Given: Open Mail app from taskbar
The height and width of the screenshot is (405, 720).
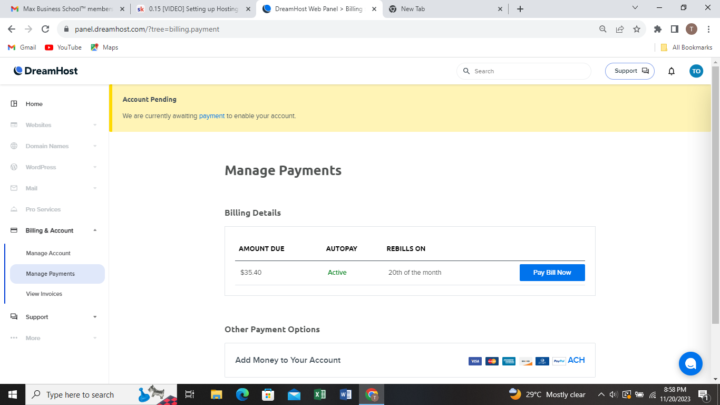Looking at the screenshot, I should click(294, 394).
